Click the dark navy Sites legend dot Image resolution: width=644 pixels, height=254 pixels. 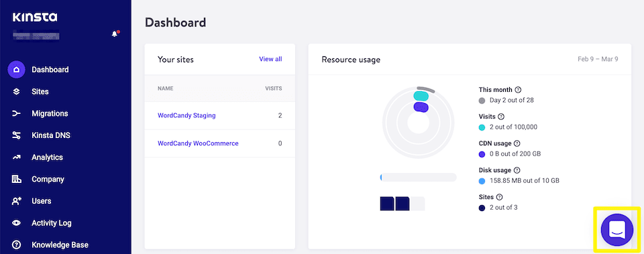coord(482,208)
